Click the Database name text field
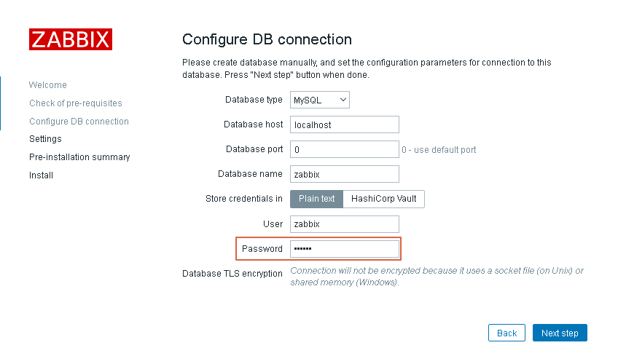618x364 pixels. pos(344,174)
